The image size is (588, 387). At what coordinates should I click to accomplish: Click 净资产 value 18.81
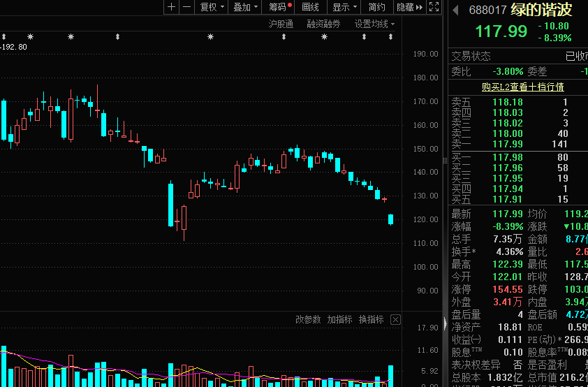click(x=510, y=328)
